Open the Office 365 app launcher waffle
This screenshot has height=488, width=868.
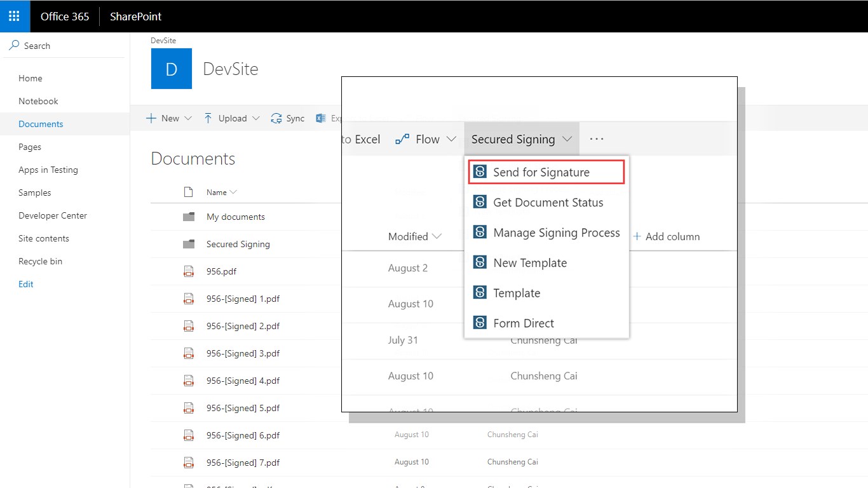tap(15, 16)
